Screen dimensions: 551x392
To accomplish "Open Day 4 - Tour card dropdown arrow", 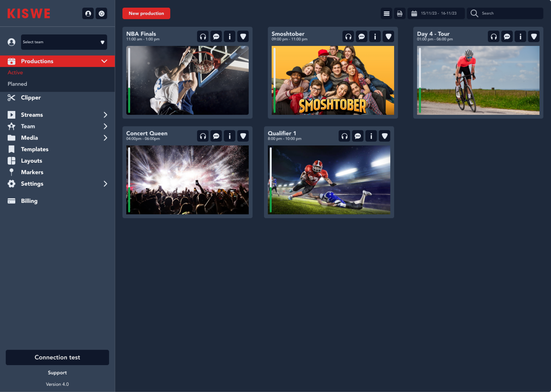I will click(534, 36).
